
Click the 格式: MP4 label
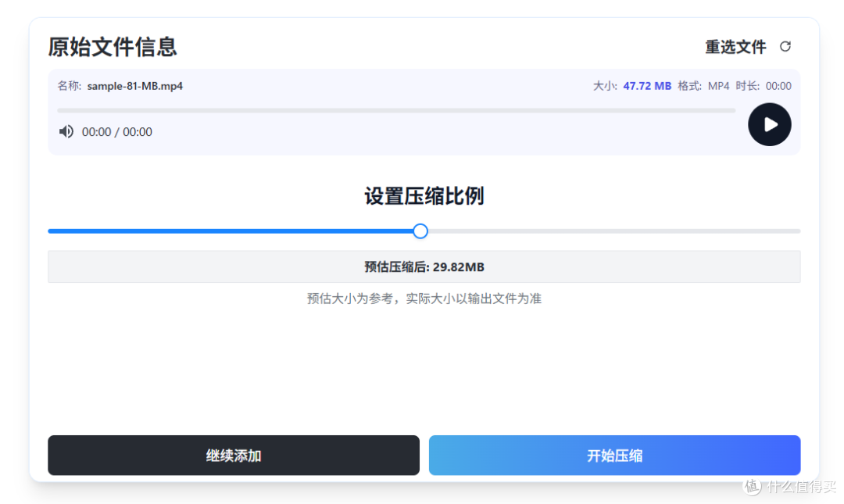[x=703, y=86]
